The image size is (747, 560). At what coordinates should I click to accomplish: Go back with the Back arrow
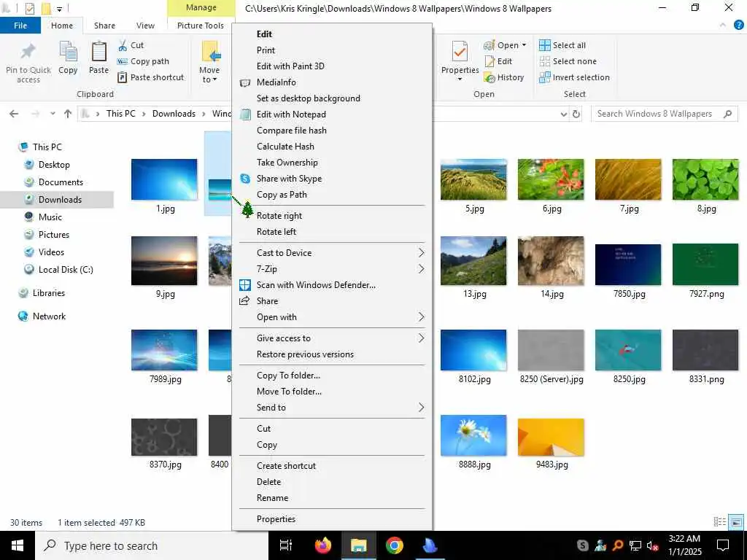coord(14,114)
